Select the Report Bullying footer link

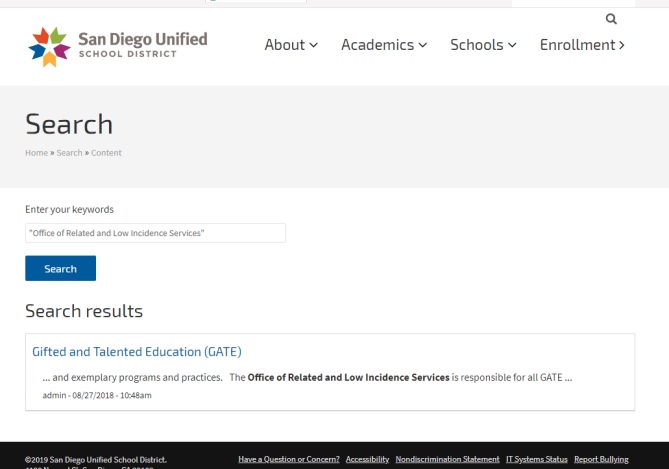[601, 460]
